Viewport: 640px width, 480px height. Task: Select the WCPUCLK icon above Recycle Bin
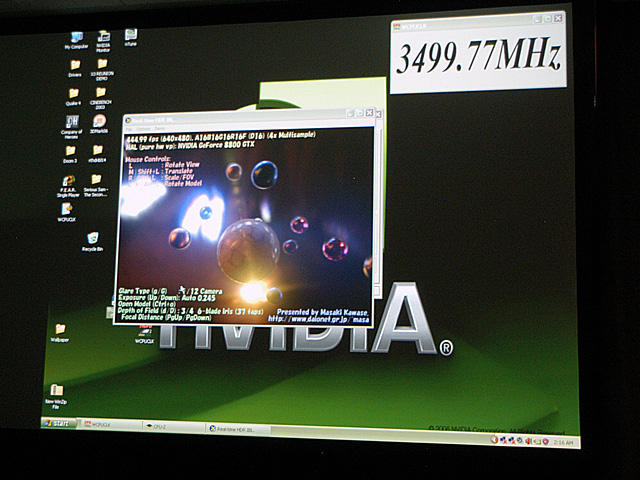coord(67,212)
